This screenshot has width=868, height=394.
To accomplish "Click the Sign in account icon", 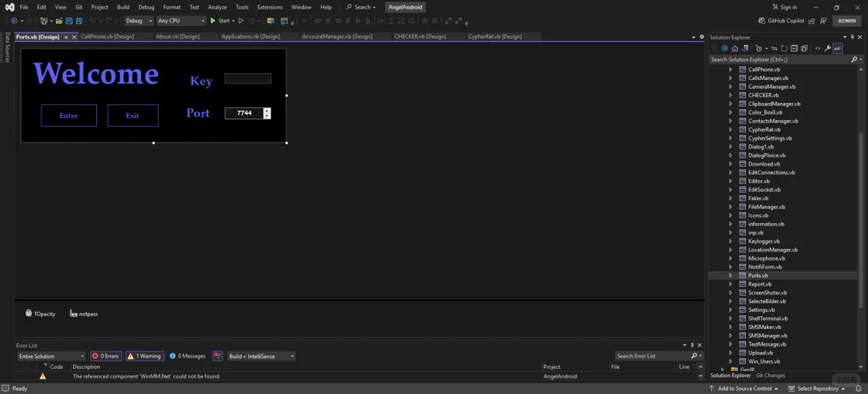I will [776, 7].
